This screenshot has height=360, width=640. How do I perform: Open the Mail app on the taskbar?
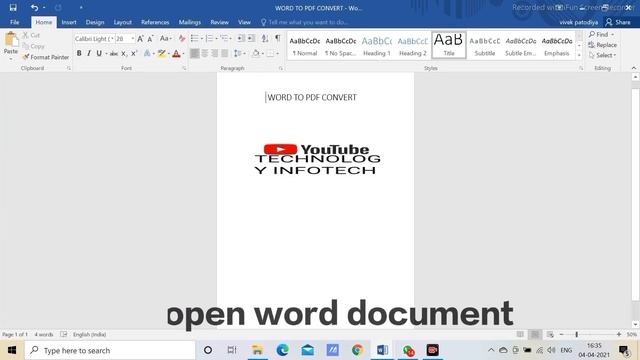coord(308,350)
